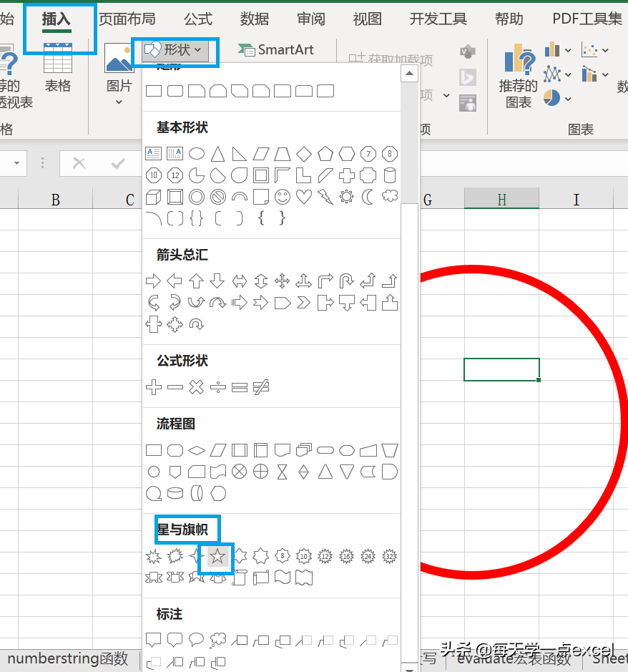Expand the Pictures dropdown arrow
Viewport: 628px width, 672px height.
[x=119, y=102]
